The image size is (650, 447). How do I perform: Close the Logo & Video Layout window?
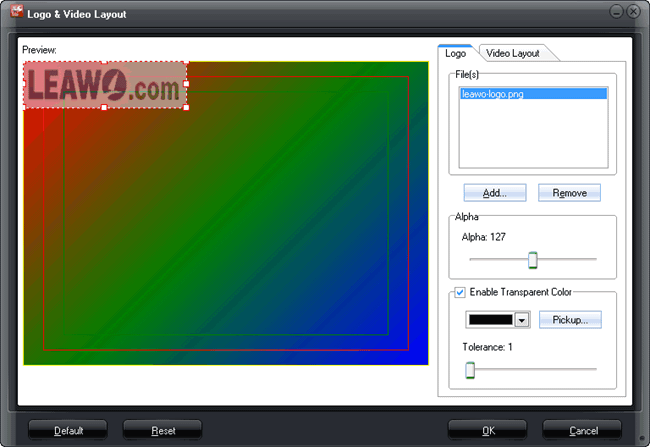coord(633,11)
